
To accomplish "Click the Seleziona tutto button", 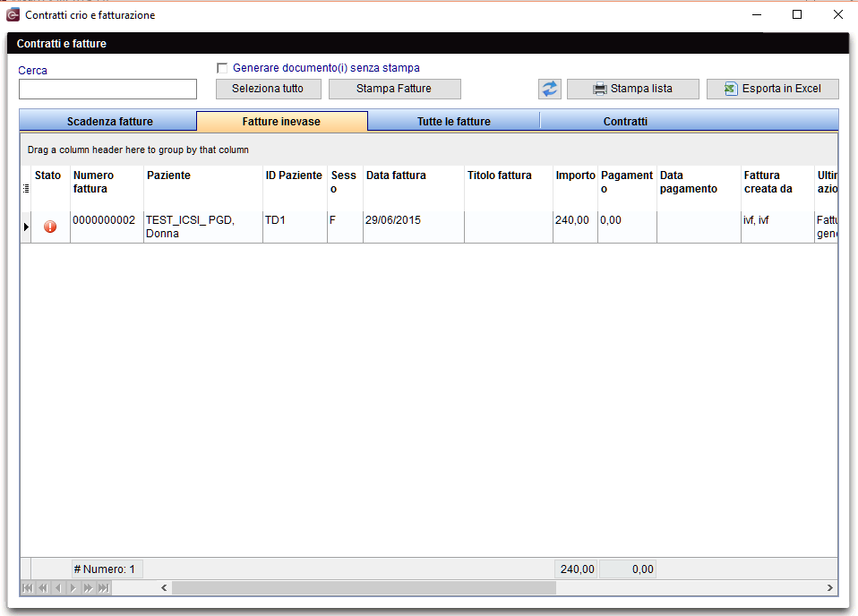I will tap(268, 89).
